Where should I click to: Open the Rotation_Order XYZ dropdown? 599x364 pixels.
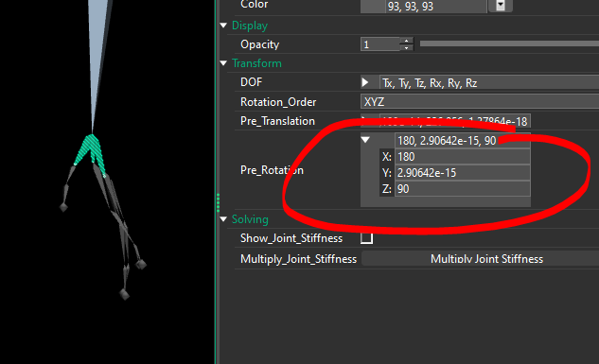tap(480, 102)
